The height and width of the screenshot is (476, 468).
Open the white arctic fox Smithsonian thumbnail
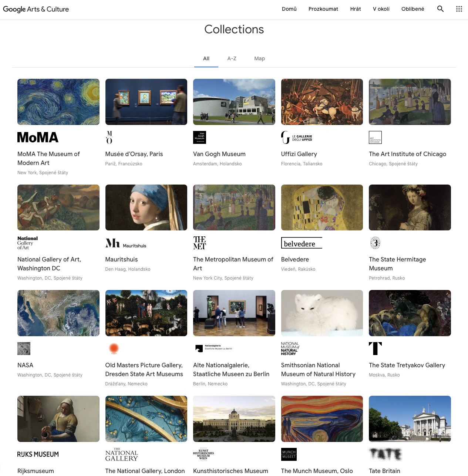click(x=322, y=313)
